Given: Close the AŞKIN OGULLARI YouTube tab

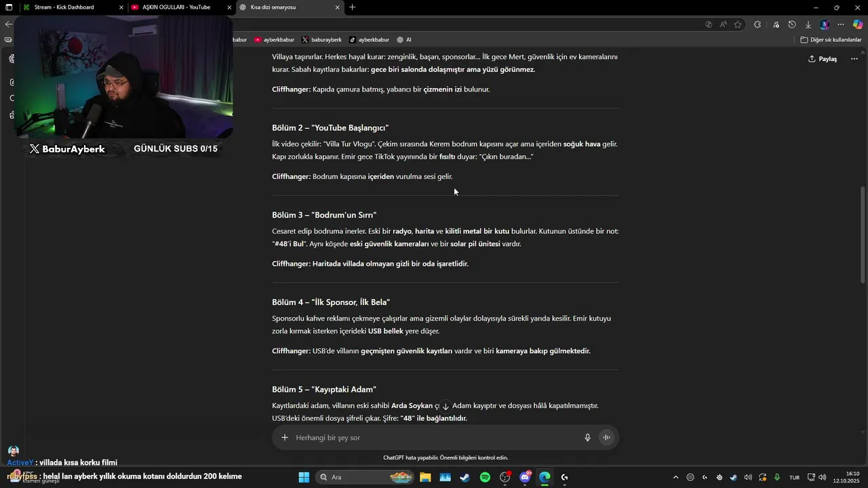Looking at the screenshot, I should (229, 7).
